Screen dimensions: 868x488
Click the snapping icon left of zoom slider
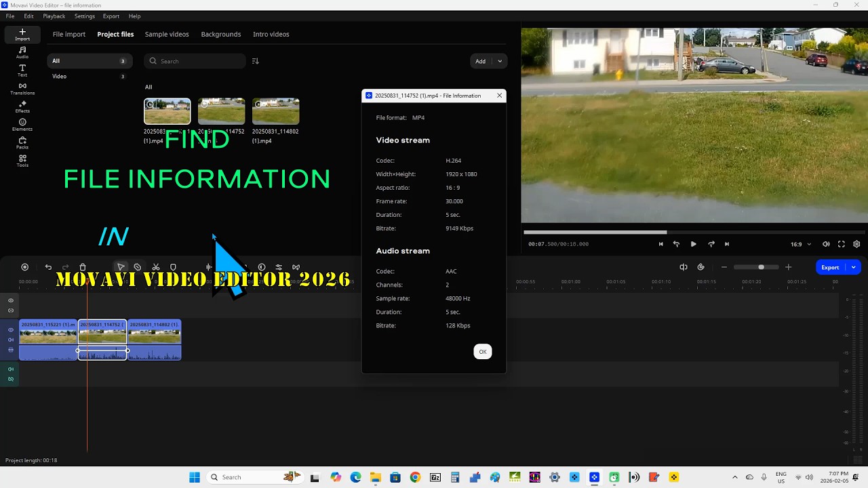[684, 267]
